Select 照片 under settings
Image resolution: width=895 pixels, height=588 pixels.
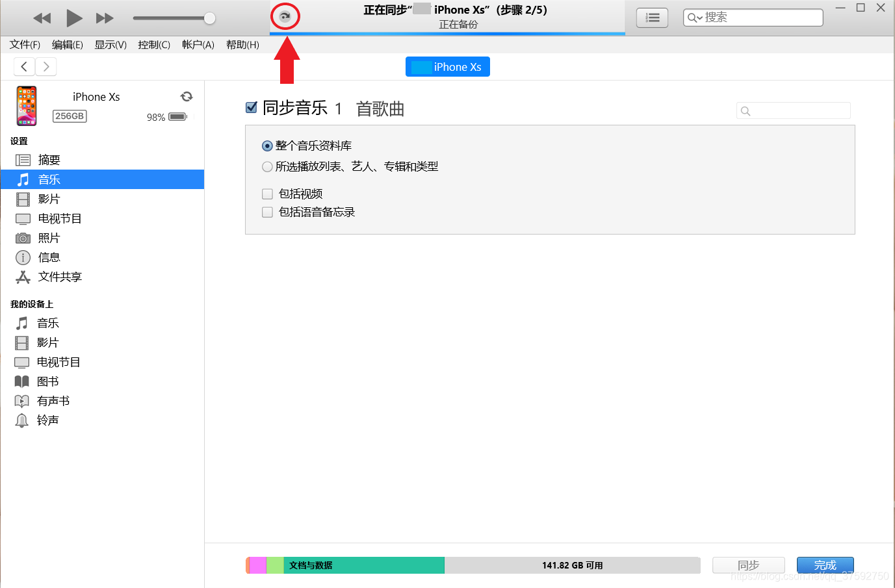(103, 238)
